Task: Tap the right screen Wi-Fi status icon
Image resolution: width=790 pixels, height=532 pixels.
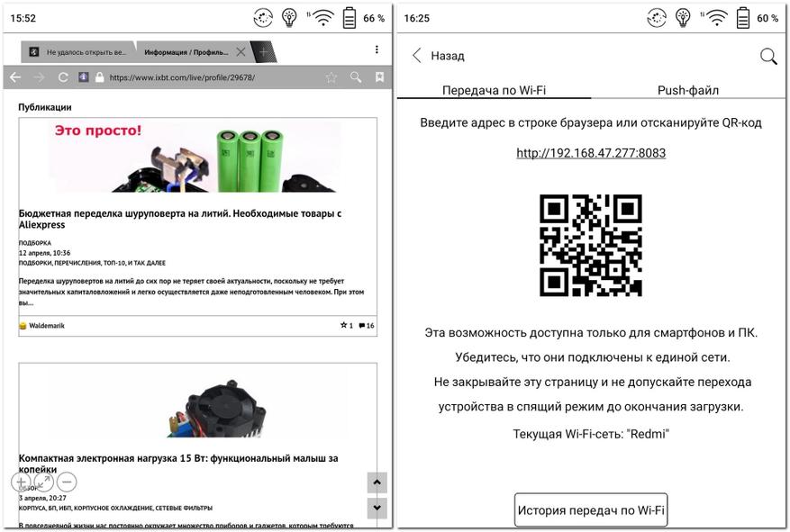Action: coord(716,18)
